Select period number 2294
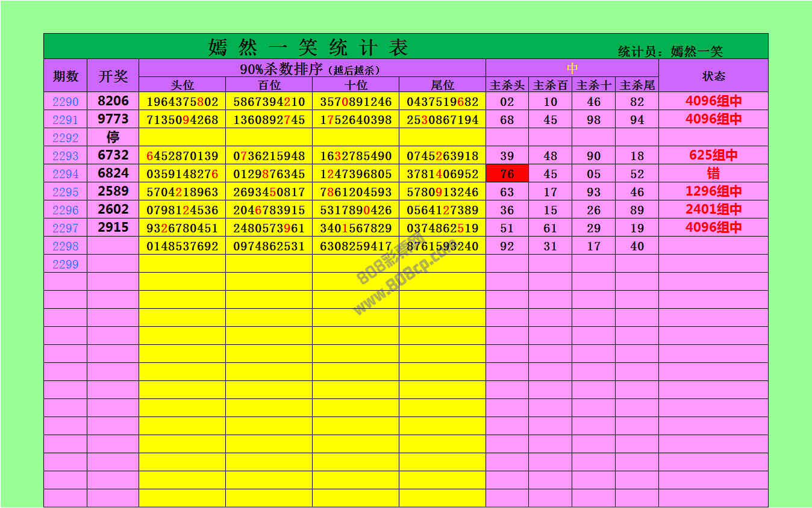 (x=65, y=174)
